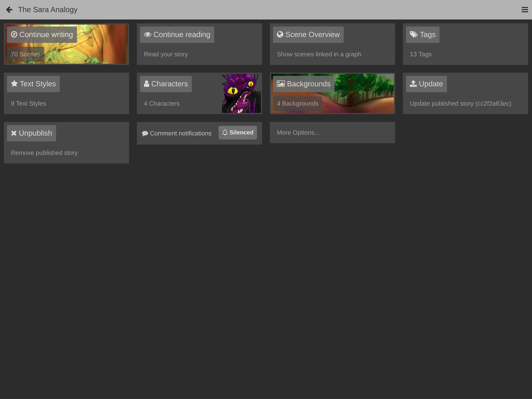Screen dimensions: 532x399
Task: Click the picture icon on Backgrounds
Action: pyautogui.click(x=281, y=84)
